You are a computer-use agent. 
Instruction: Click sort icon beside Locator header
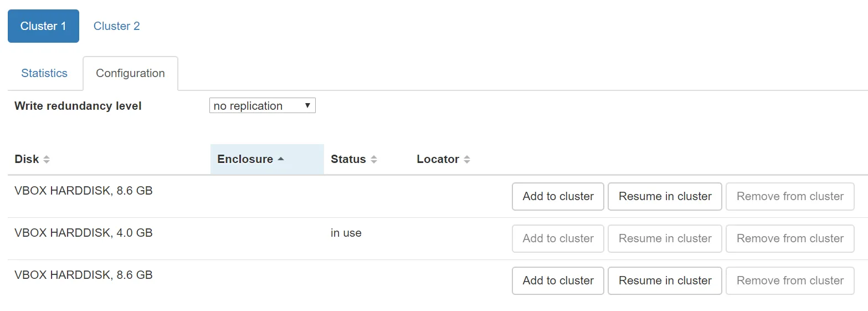(467, 160)
